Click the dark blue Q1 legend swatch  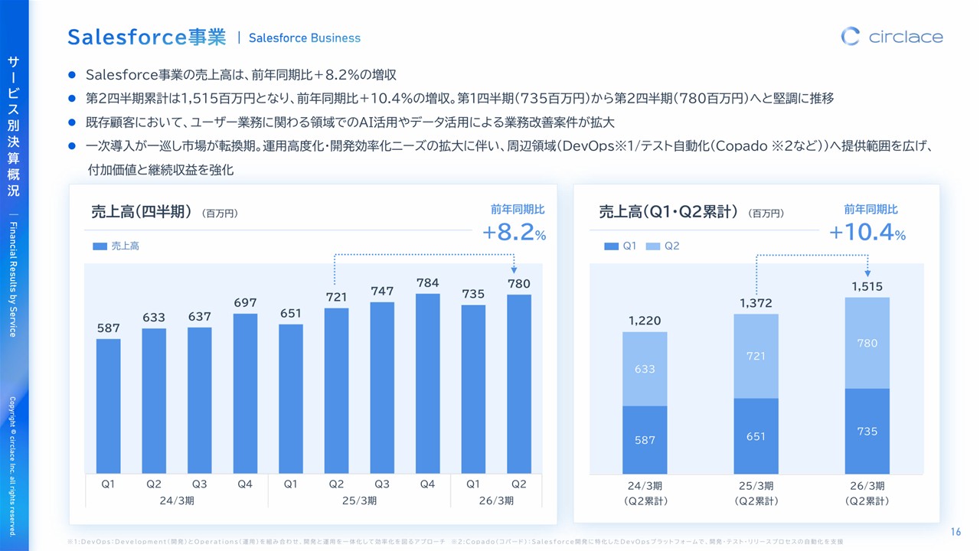pyautogui.click(x=611, y=246)
